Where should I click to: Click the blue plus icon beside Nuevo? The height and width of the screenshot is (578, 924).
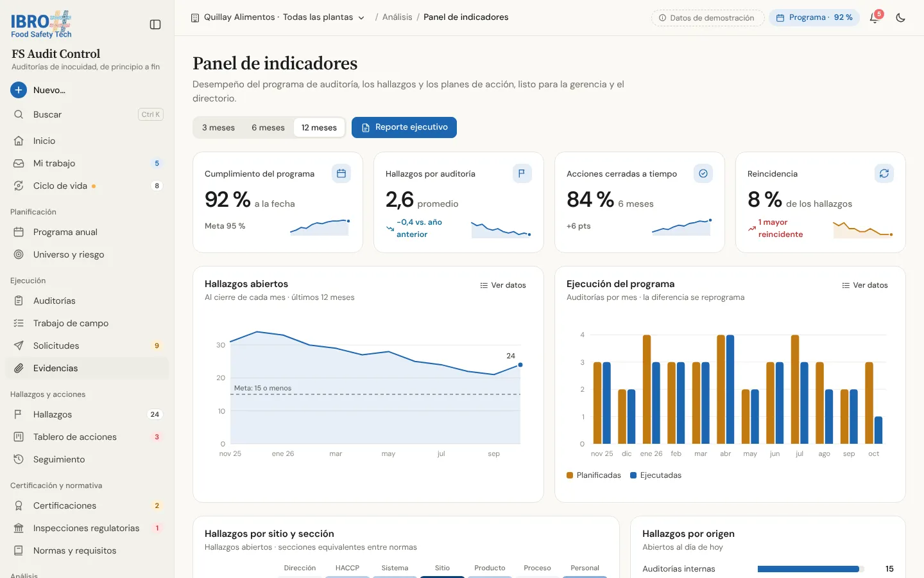pos(19,90)
